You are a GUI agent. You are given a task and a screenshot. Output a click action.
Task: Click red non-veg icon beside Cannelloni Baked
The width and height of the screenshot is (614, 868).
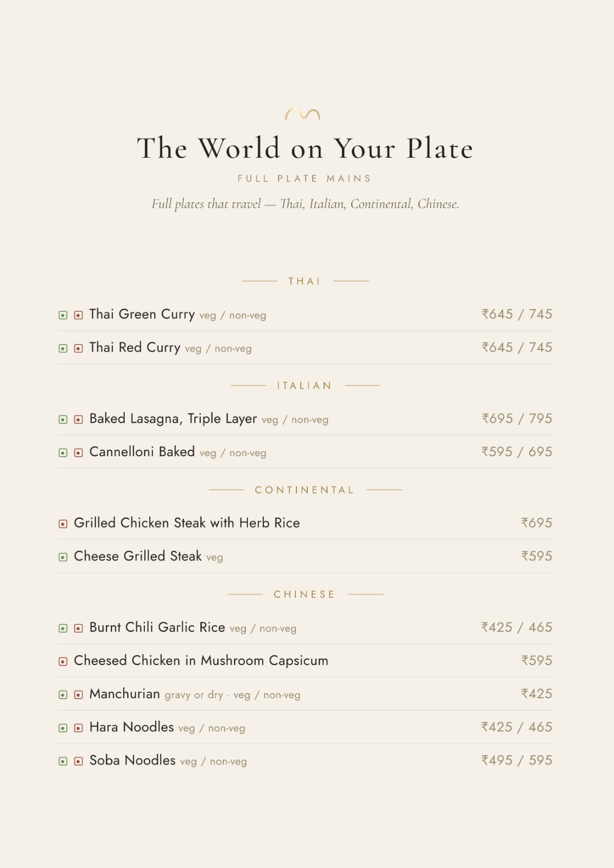pos(78,452)
